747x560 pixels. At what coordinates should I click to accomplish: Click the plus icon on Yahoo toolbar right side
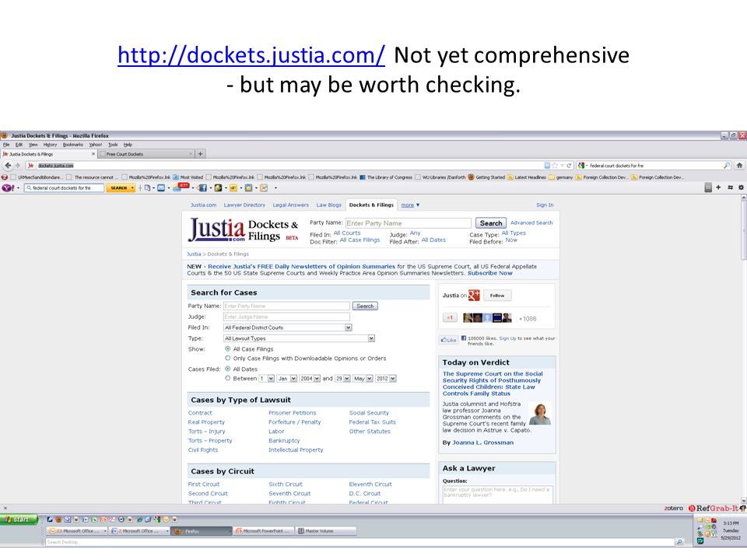[x=718, y=187]
